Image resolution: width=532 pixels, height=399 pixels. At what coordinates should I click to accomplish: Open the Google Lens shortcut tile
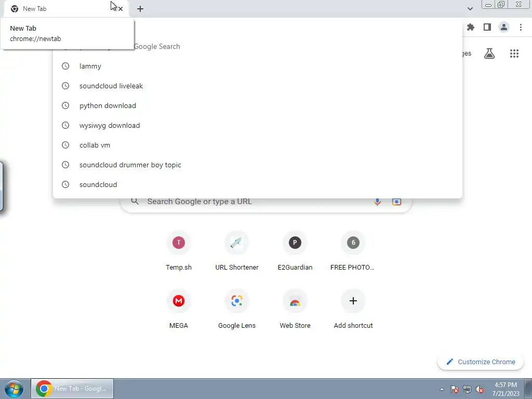237,310
